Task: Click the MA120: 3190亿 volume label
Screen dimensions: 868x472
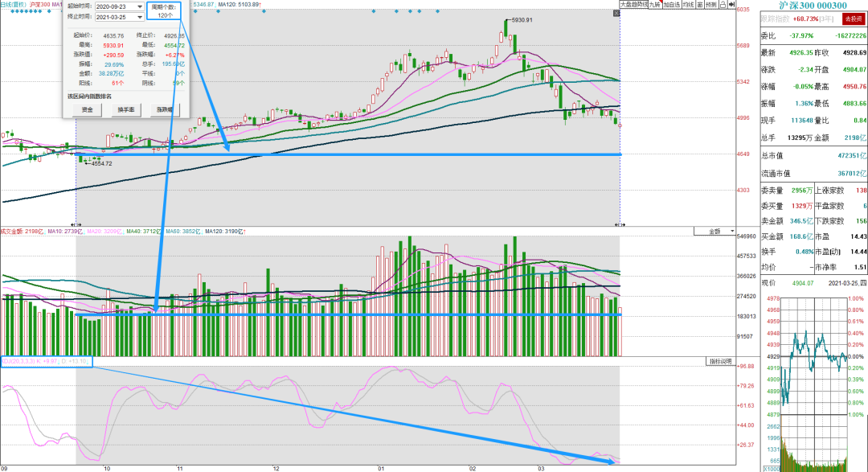Action: pos(224,232)
